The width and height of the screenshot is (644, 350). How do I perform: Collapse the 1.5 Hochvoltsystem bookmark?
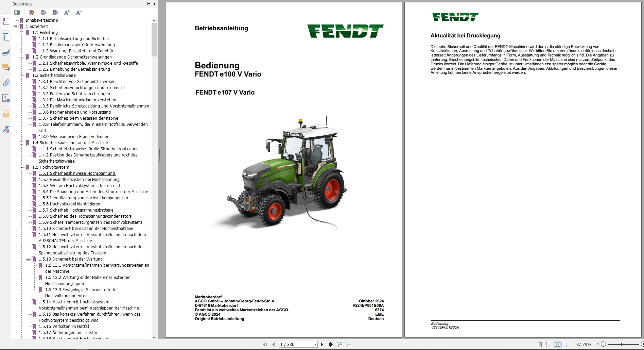coord(22,167)
